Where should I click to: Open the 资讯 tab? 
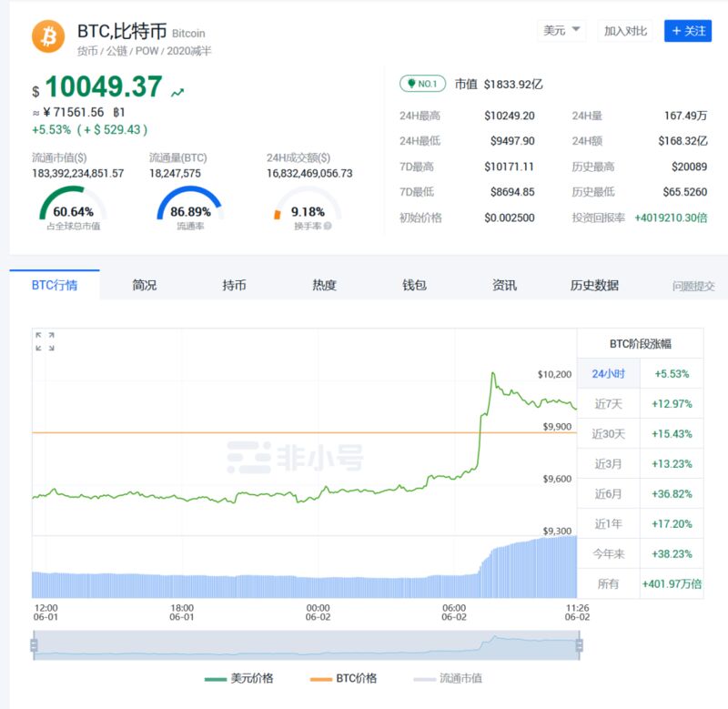[x=504, y=285]
